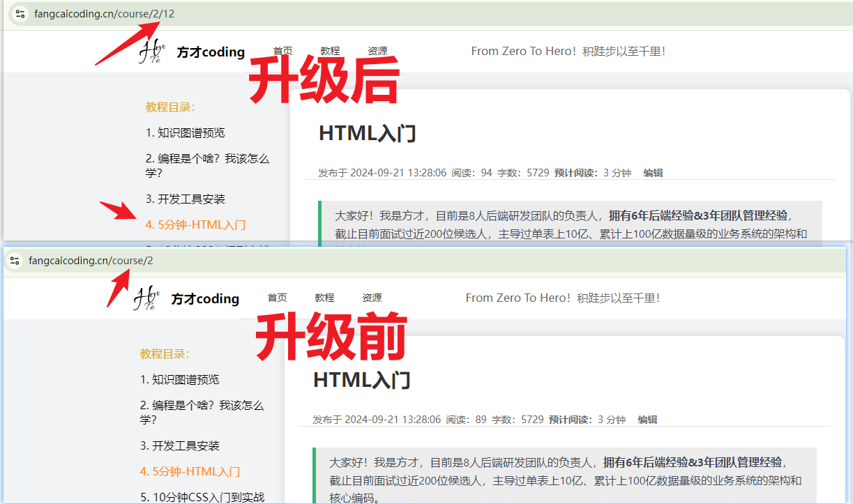Viewport: 853px width, 504px height.
Task: Select '2. 编程是个啥？我该怎么学？' in 升级后 sidebar
Action: click(x=207, y=165)
